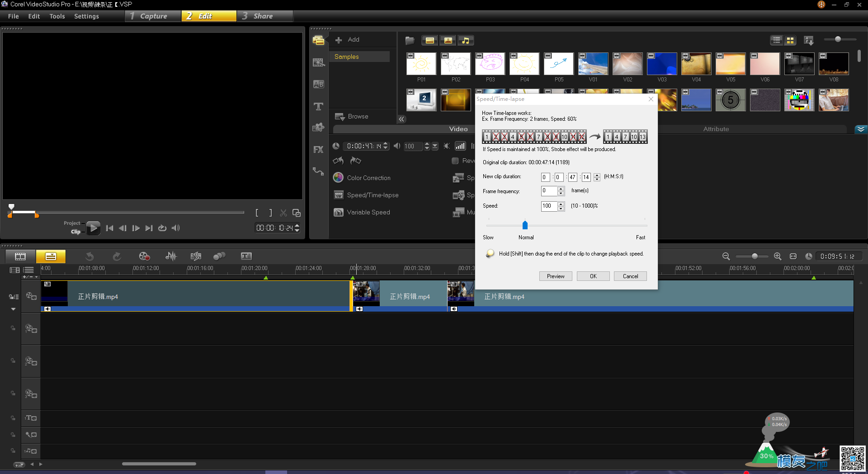Toggle repeat playback
The height and width of the screenshot is (474, 868).
click(x=162, y=228)
